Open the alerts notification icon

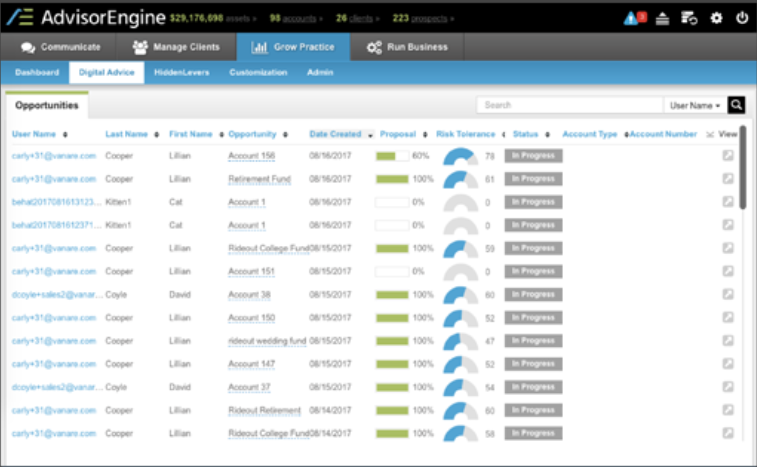click(634, 18)
